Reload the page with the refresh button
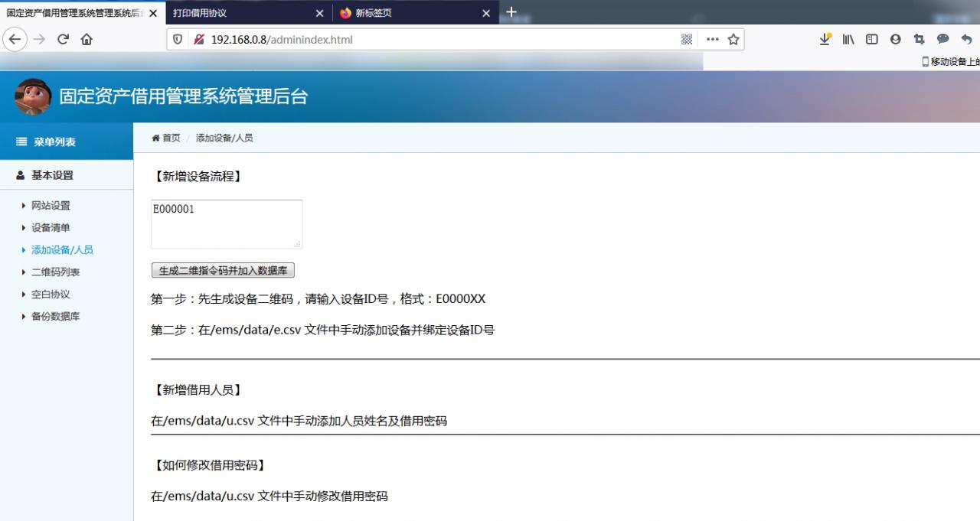The image size is (980, 521). tap(63, 39)
